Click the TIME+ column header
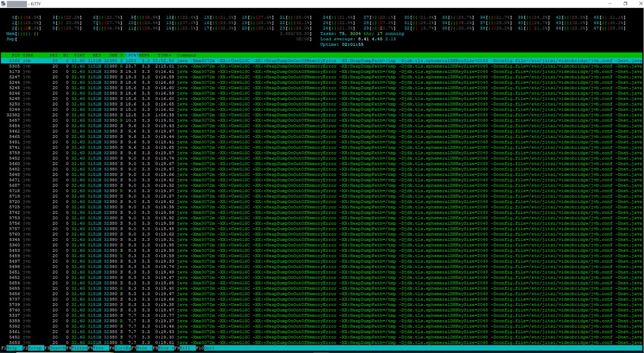644x353 pixels. tap(164, 55)
